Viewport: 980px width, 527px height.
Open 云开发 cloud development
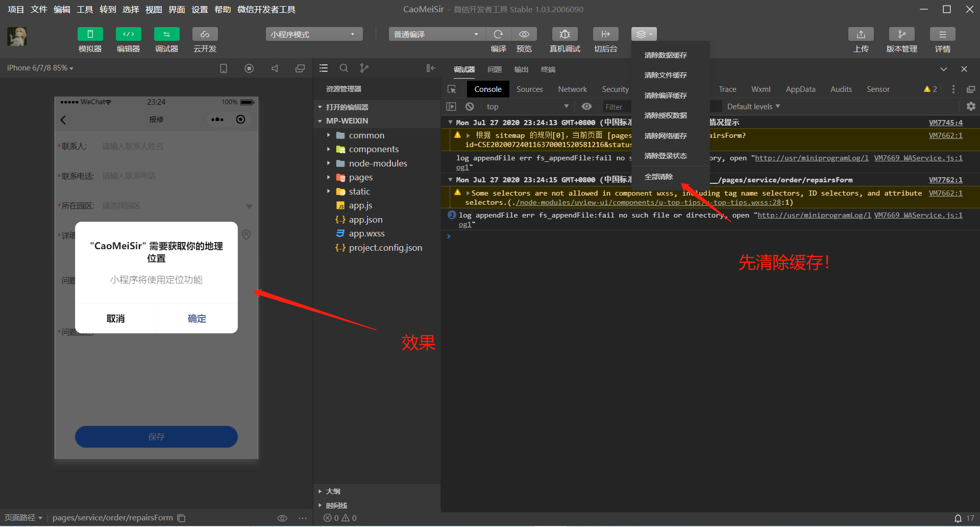click(205, 34)
